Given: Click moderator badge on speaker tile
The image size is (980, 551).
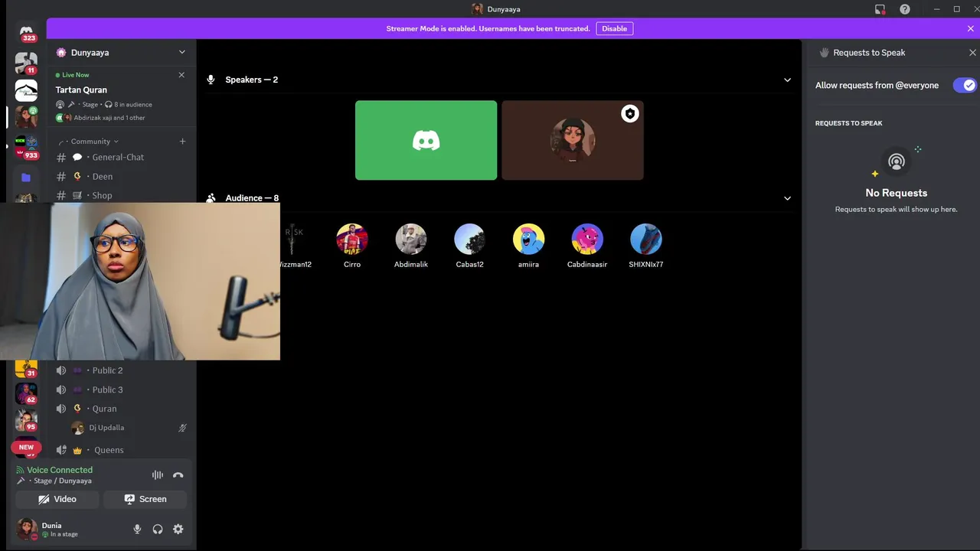Looking at the screenshot, I should [629, 114].
